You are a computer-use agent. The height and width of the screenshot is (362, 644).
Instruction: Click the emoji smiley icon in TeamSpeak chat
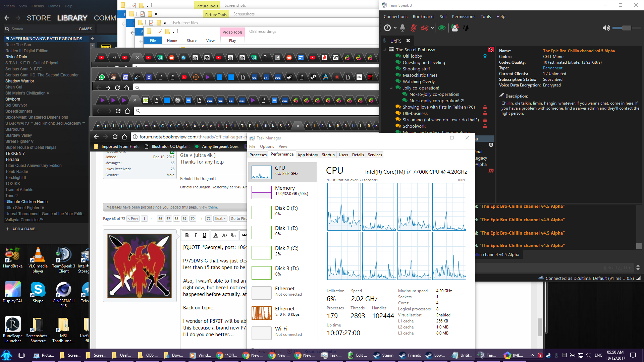point(638,267)
